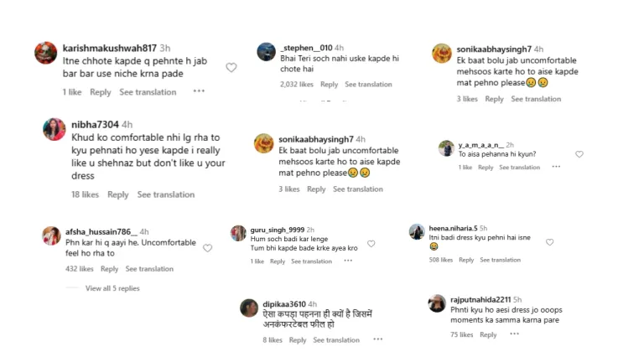Reply to nibha7304's comment

[118, 194]
